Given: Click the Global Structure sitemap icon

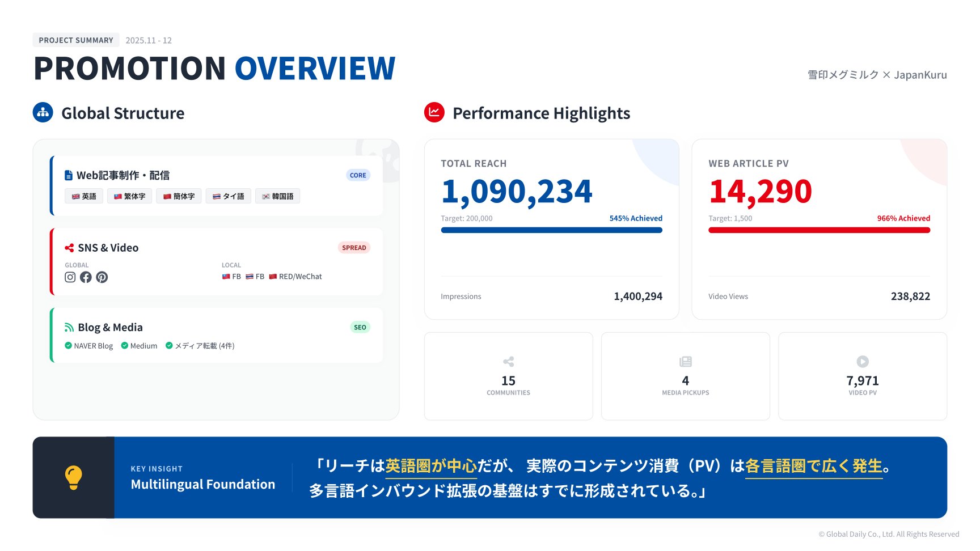Looking at the screenshot, I should tap(43, 113).
